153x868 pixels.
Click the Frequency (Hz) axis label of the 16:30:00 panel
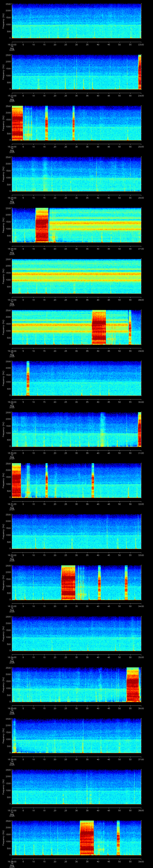3,429
